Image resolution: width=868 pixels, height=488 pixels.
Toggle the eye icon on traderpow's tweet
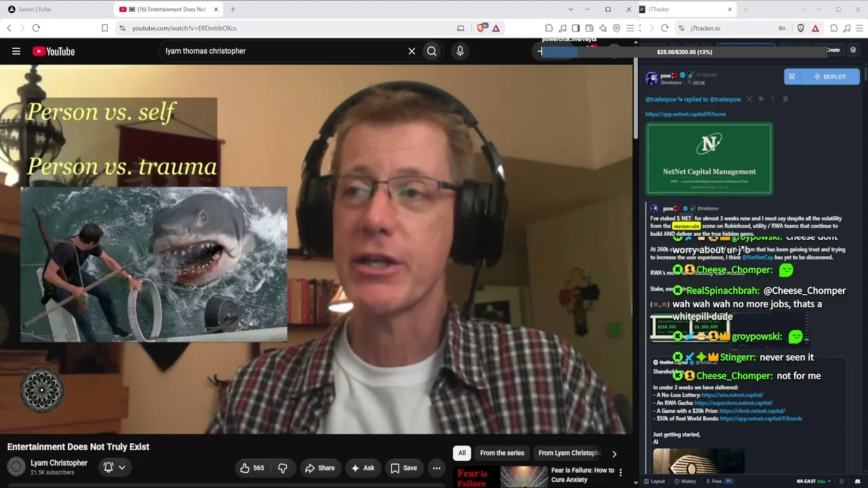761,99
